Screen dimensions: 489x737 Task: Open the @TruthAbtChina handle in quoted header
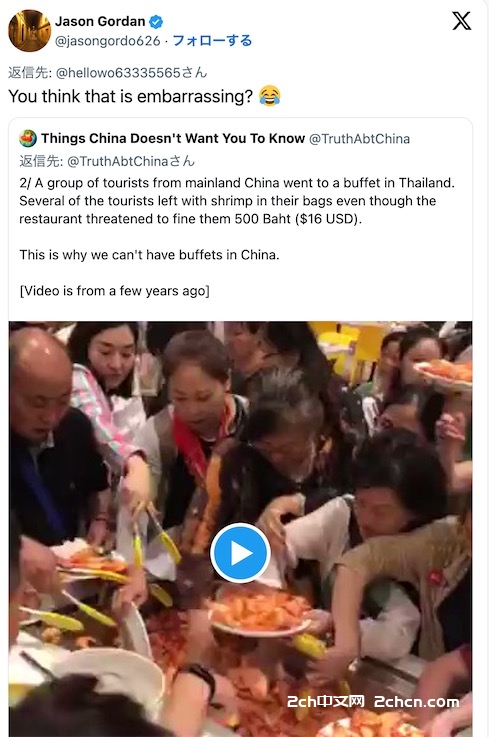click(x=359, y=139)
